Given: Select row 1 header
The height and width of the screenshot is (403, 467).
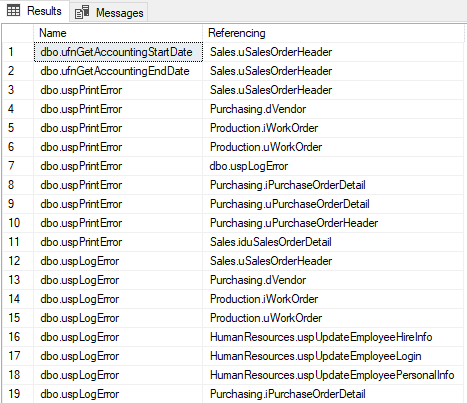Looking at the screenshot, I should point(18,52).
